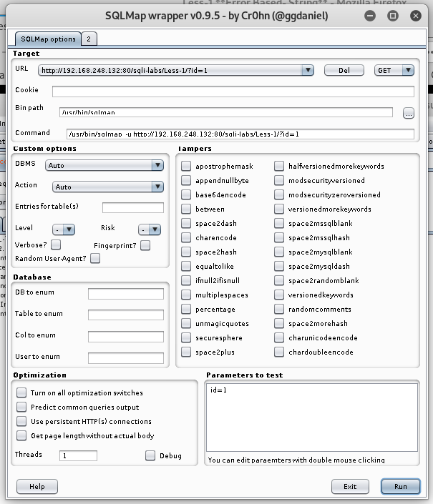Check the charunicodeencode tamper
This screenshot has height=504, width=433.
[279, 337]
